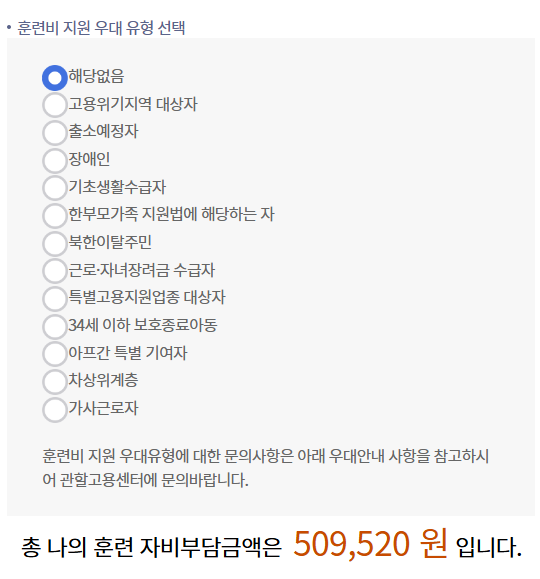540x579 pixels.
Task: Select the 출소예정자 radio button
Action: coord(55,133)
